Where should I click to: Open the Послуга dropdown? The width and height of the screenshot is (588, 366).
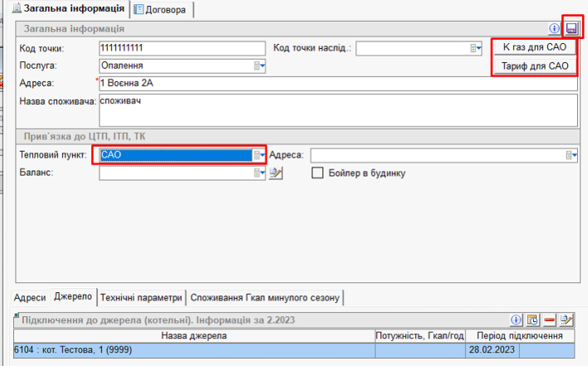click(259, 65)
